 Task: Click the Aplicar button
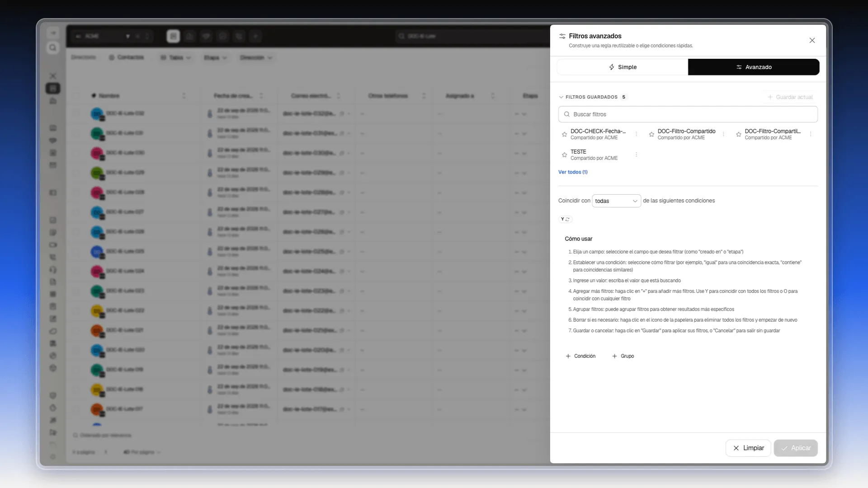tap(796, 448)
